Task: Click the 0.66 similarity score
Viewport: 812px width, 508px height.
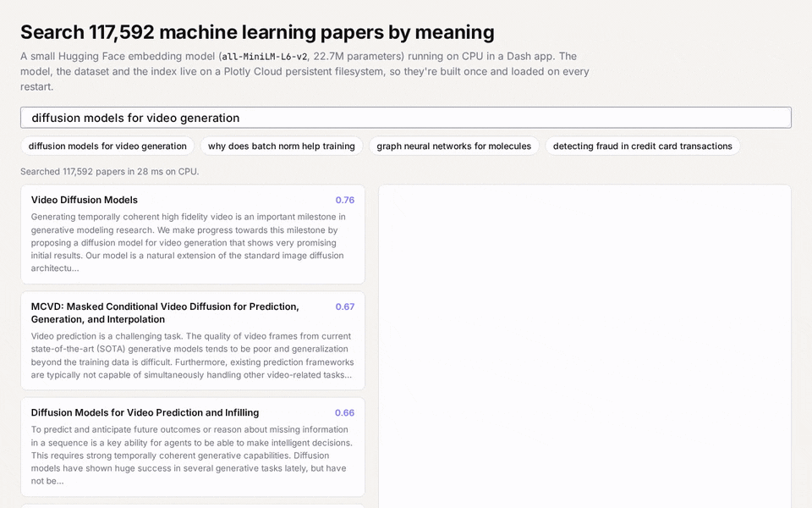Action: (x=344, y=413)
